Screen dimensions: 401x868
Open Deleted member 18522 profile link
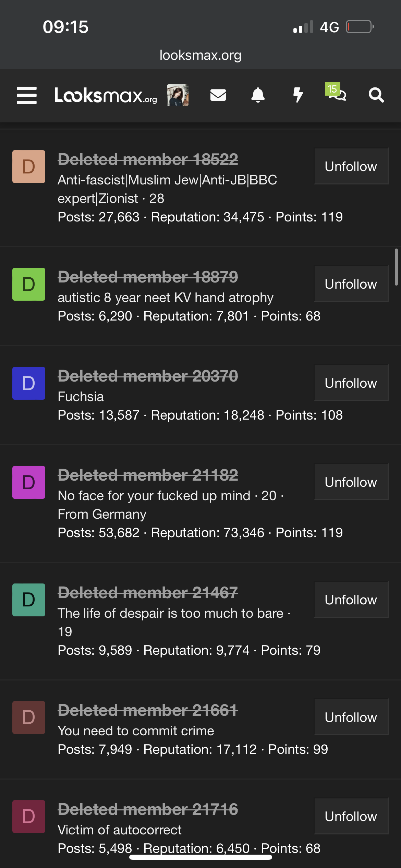point(148,159)
